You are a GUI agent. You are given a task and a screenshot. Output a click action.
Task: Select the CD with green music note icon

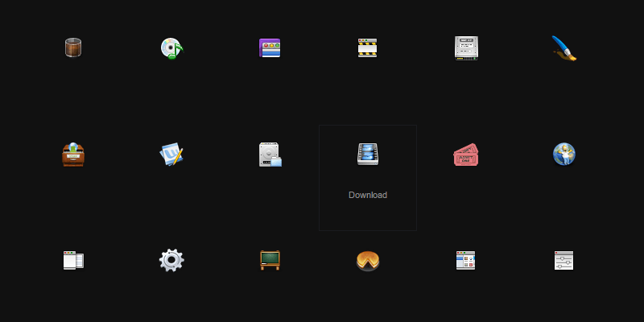click(171, 48)
